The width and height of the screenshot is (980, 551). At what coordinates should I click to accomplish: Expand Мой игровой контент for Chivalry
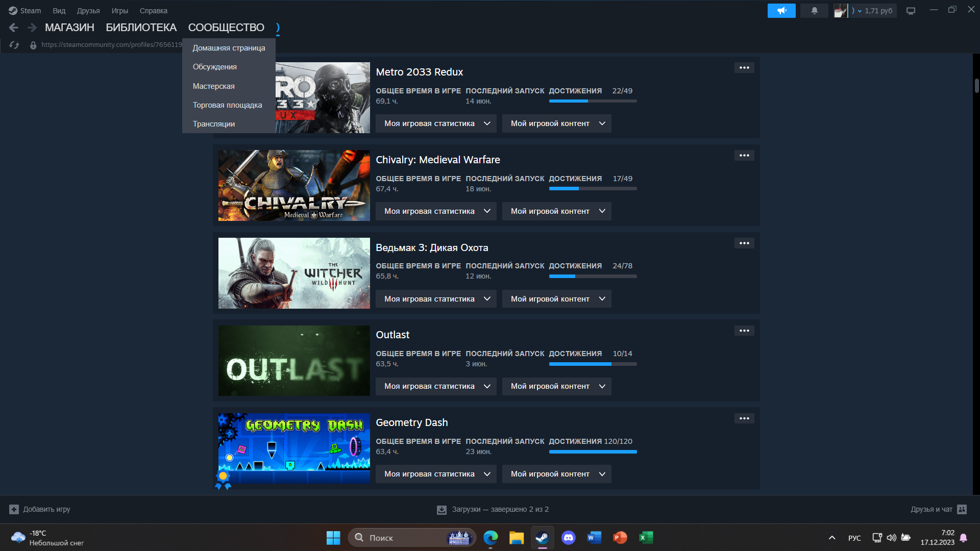pyautogui.click(x=557, y=211)
